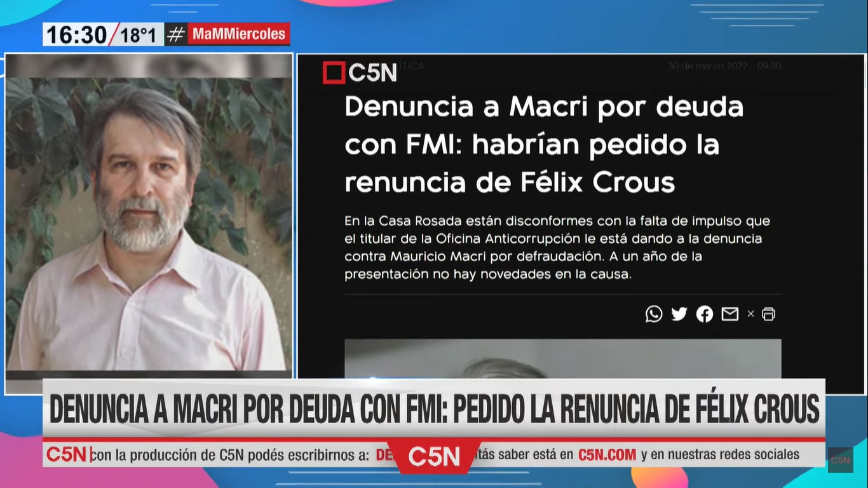Click the center C5N logo on ticker

(434, 456)
